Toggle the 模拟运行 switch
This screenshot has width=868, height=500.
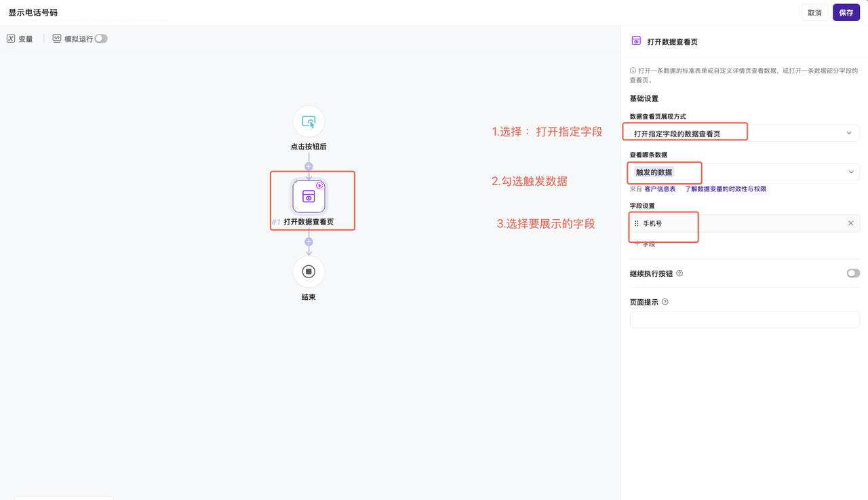pyautogui.click(x=101, y=39)
